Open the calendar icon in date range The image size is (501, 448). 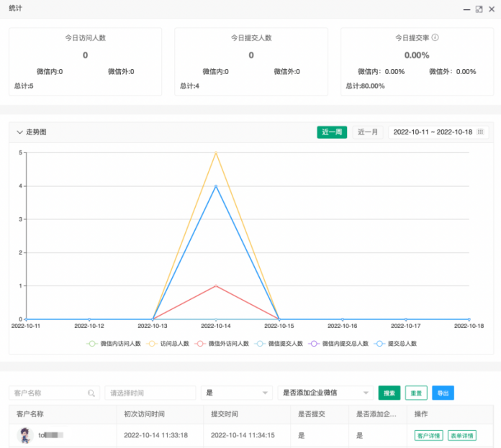480,132
